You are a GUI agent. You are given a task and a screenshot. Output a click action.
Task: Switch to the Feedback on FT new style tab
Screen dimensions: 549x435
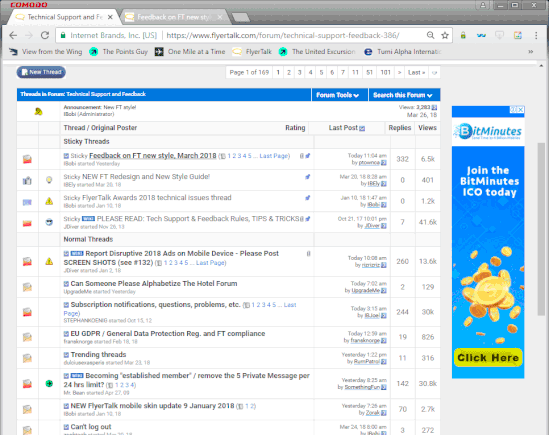click(174, 17)
